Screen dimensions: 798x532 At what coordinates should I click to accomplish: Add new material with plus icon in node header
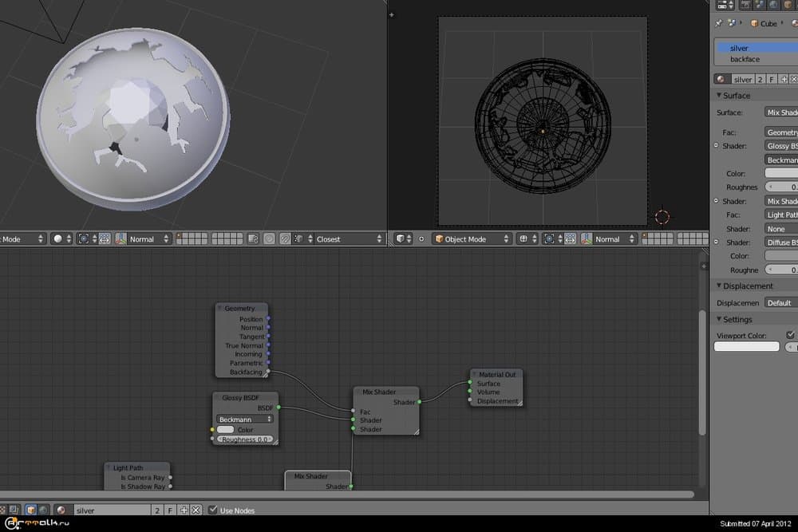tap(184, 510)
